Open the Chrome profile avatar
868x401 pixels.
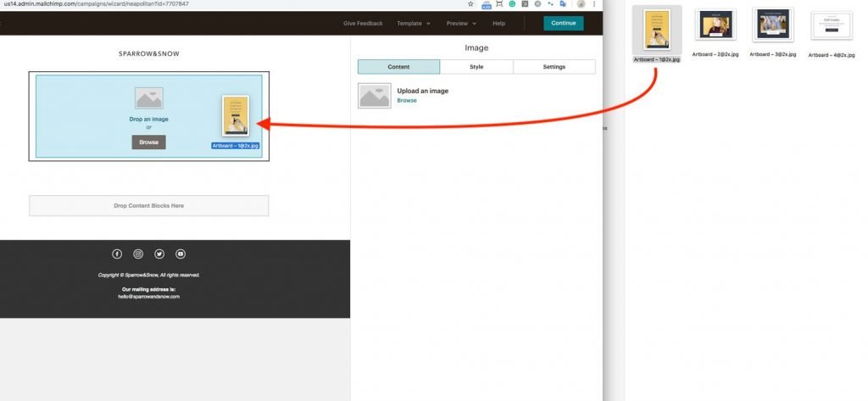(x=581, y=4)
